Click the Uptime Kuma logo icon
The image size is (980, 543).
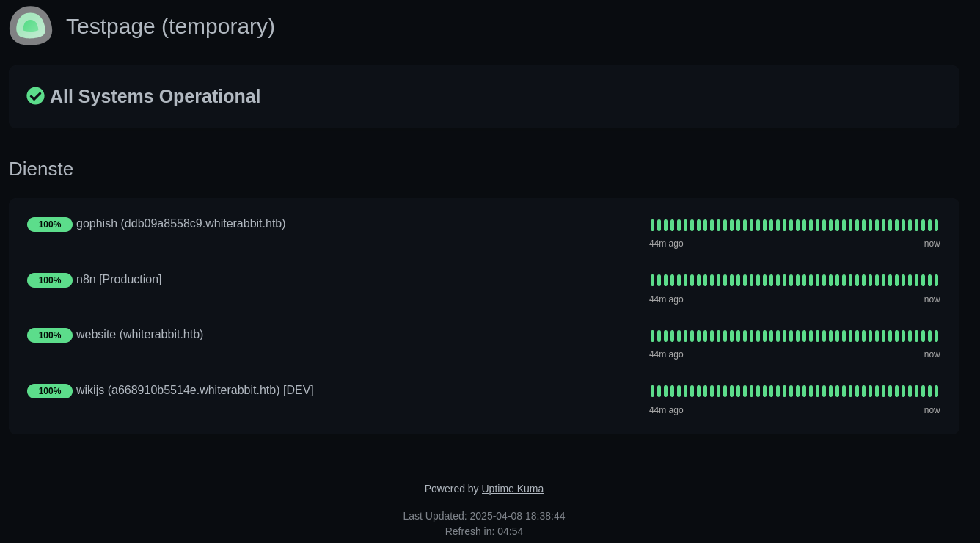coord(31,26)
